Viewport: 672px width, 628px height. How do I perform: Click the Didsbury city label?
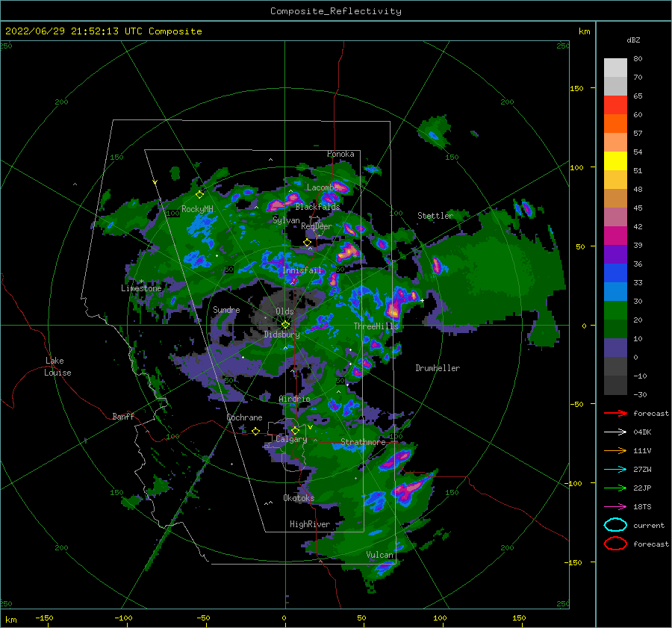click(281, 335)
